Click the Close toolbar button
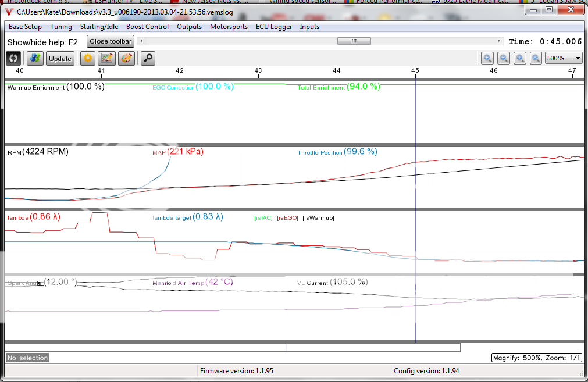This screenshot has width=588, height=382. pos(111,41)
